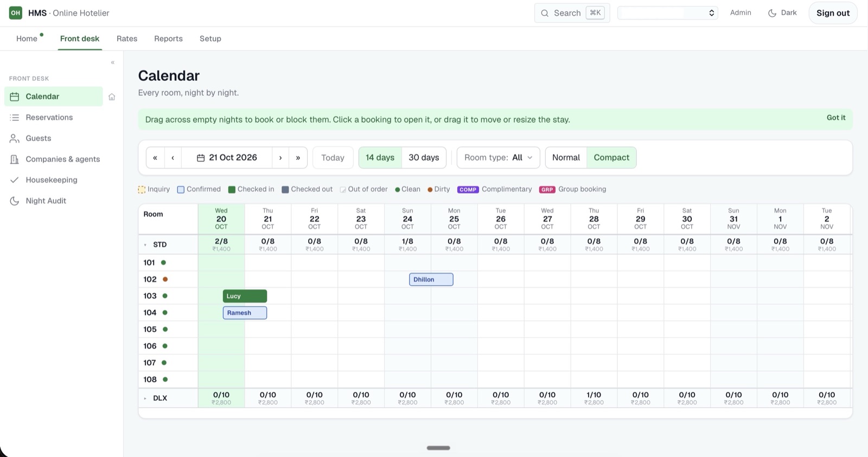Open Housekeeping in the sidebar
The width and height of the screenshot is (868, 457).
53,180
